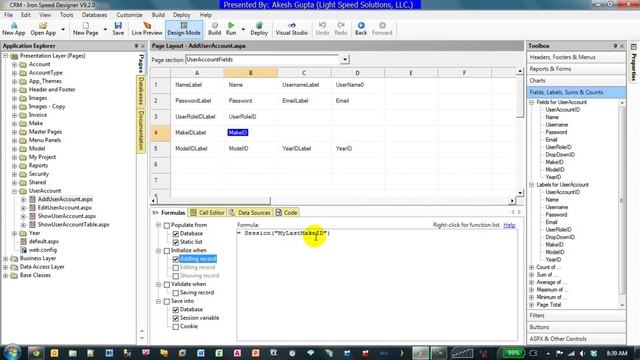Click the Deploy toolbar icon

[x=259, y=29]
